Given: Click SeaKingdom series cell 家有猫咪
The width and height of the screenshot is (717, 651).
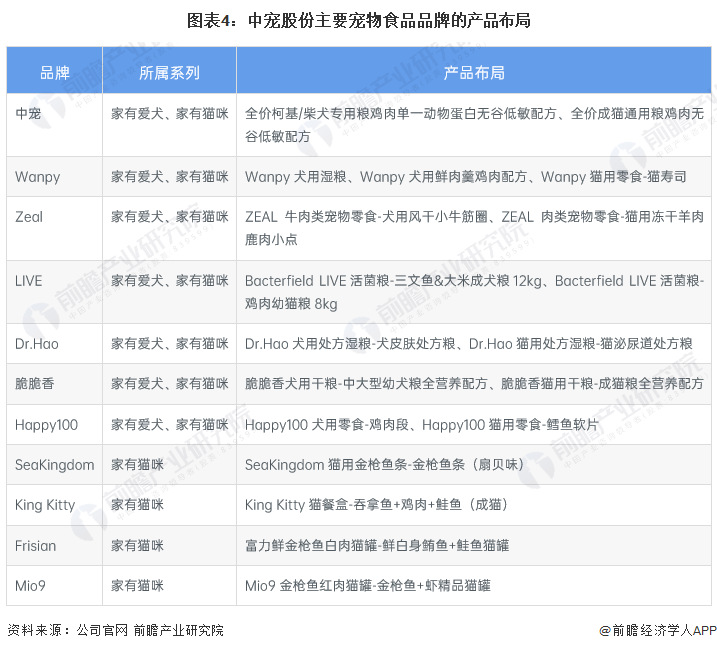Looking at the screenshot, I should (x=137, y=464).
